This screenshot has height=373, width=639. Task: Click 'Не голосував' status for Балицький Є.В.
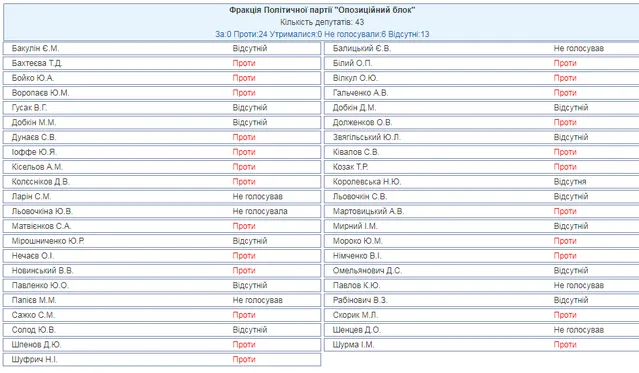(x=579, y=49)
